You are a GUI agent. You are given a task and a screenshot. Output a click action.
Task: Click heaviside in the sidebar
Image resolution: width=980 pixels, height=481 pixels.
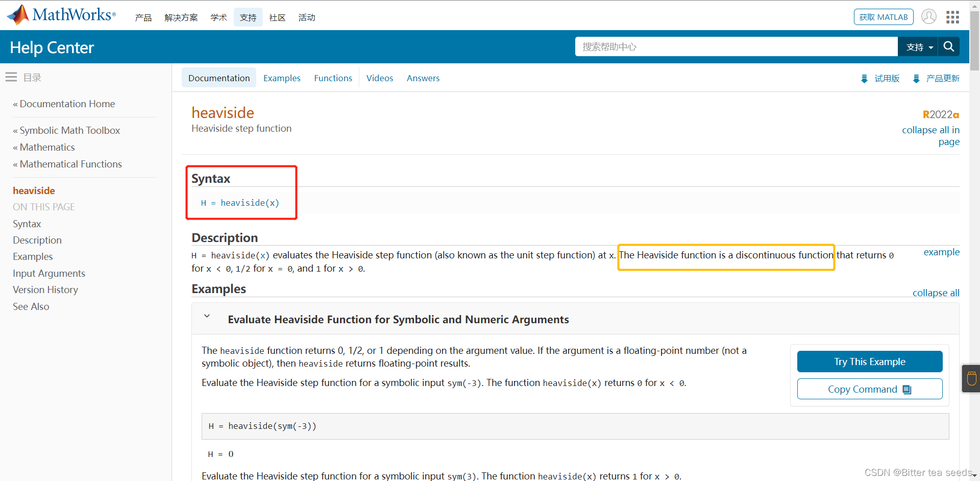(x=34, y=190)
